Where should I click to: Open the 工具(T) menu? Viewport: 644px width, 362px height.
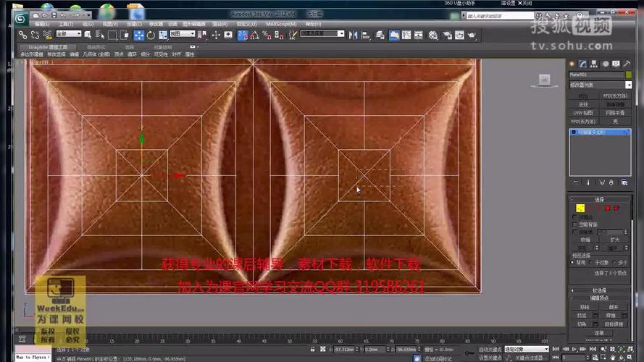point(66,24)
